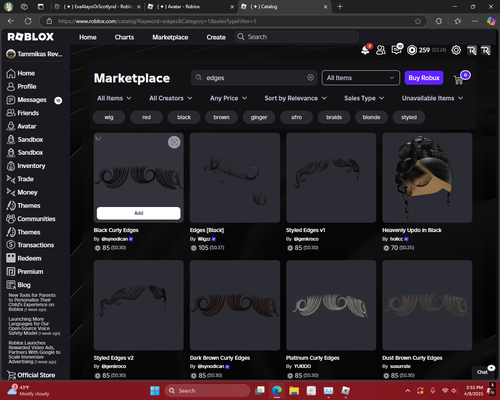The height and width of the screenshot is (400, 500).
Task: Bookmark this page with the star icon
Action: click(x=418, y=21)
